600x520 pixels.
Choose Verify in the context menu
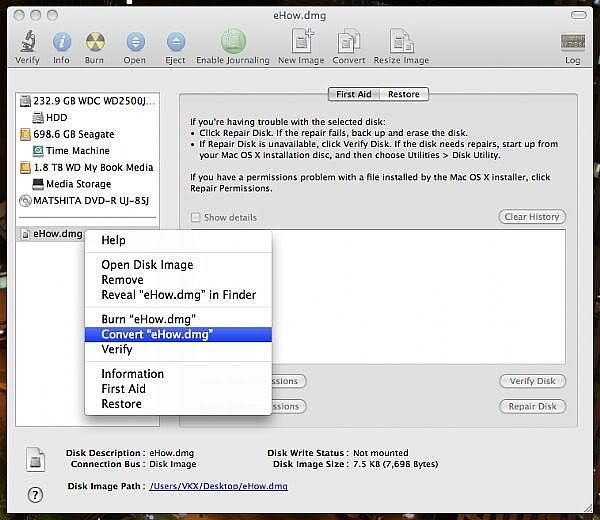pos(178,349)
